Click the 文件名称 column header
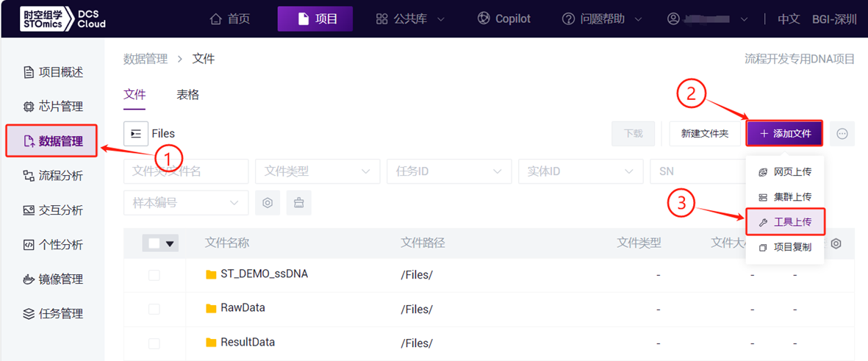 coord(227,243)
